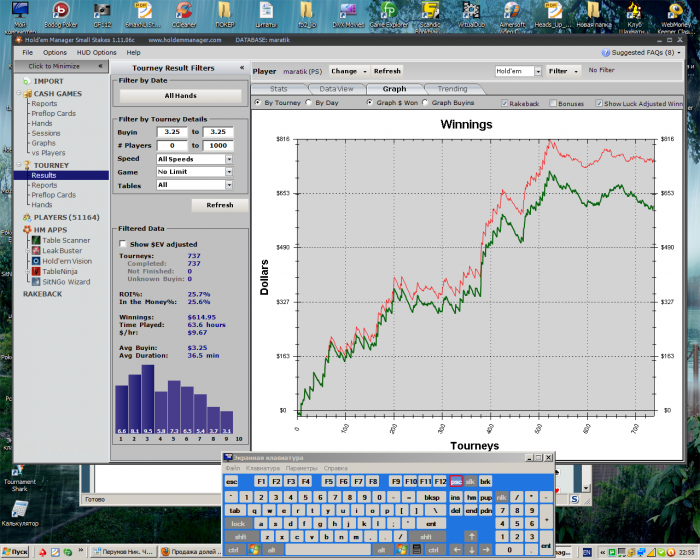Launch Leak Buster from HM Apps
Viewport: 700px width, 560px height.
tap(62, 250)
